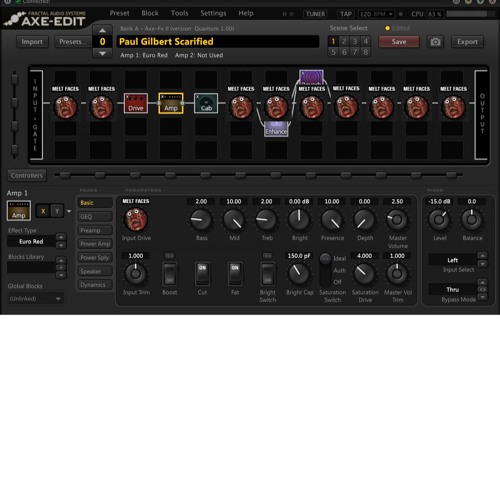Click the camera snapshot icon

click(x=435, y=42)
